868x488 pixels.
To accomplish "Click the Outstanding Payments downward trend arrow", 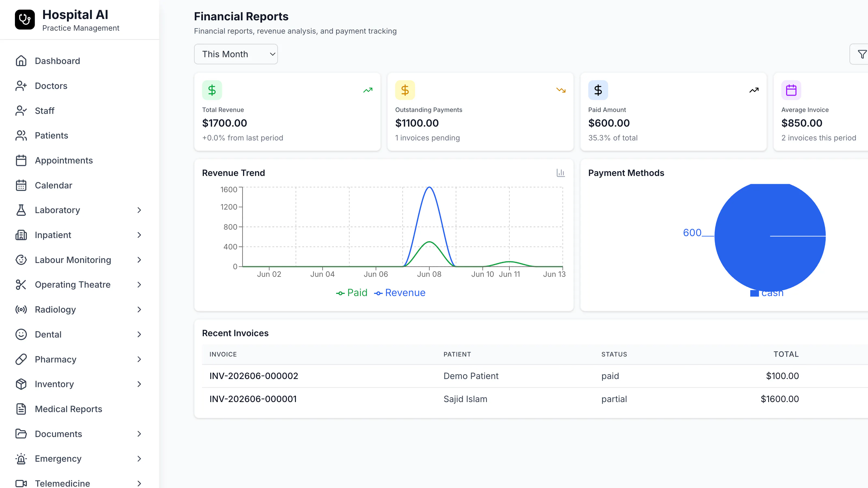I will [x=561, y=90].
